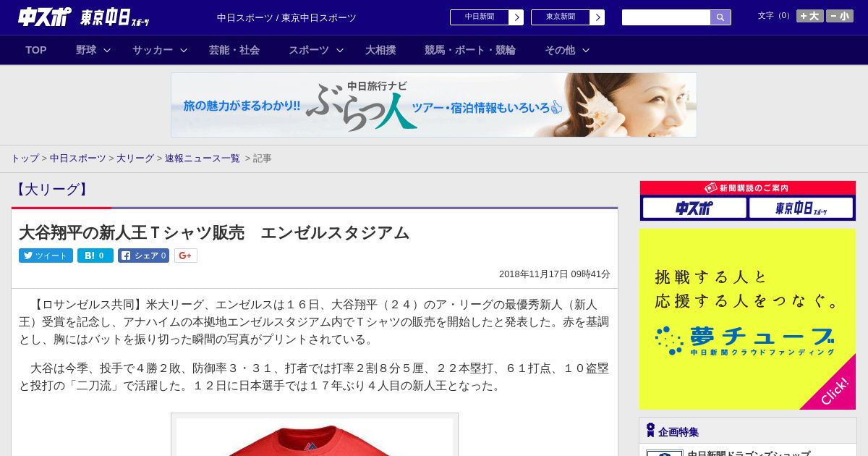
Task: Open the 芸能・社会 section
Action: tap(234, 50)
